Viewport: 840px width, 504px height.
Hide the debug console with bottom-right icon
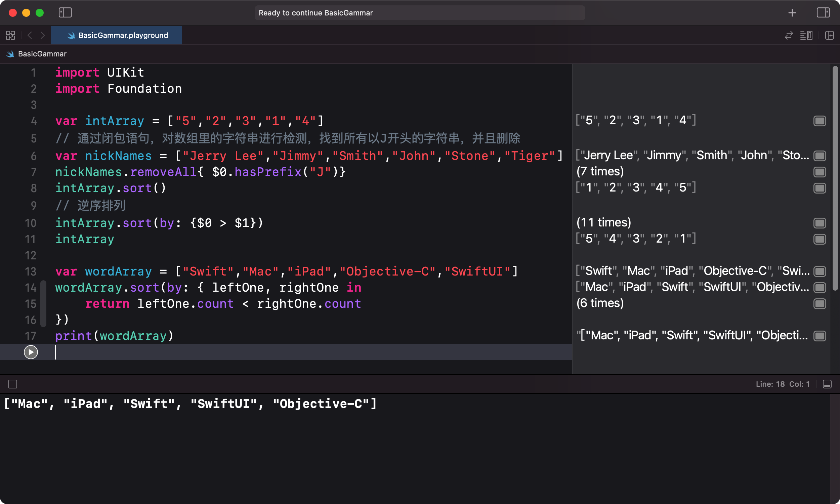tap(827, 384)
